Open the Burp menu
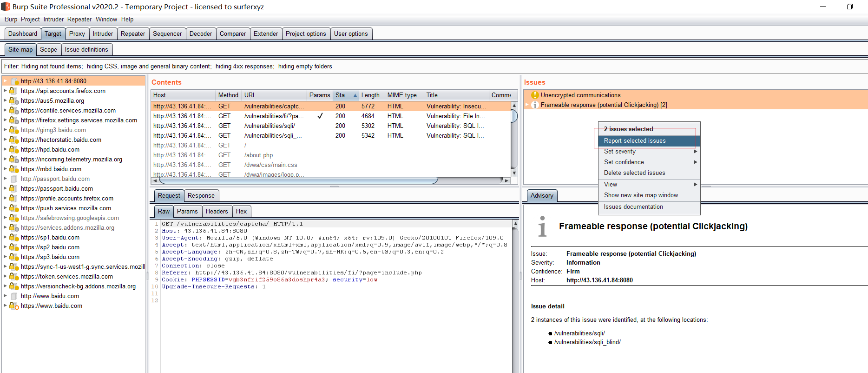868x373 pixels. [x=11, y=20]
